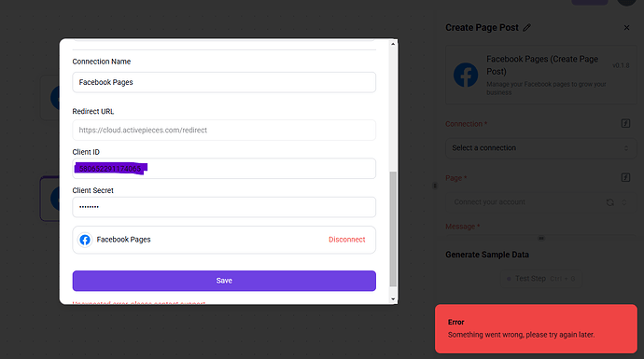Toggle dynamic value icon for Page
Viewport: 644px width, 359px height.
pyautogui.click(x=625, y=178)
